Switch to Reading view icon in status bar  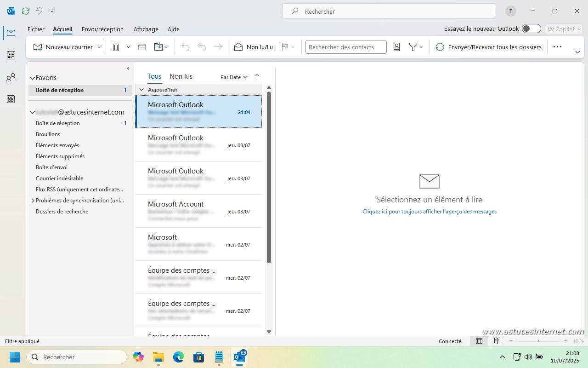click(x=497, y=341)
